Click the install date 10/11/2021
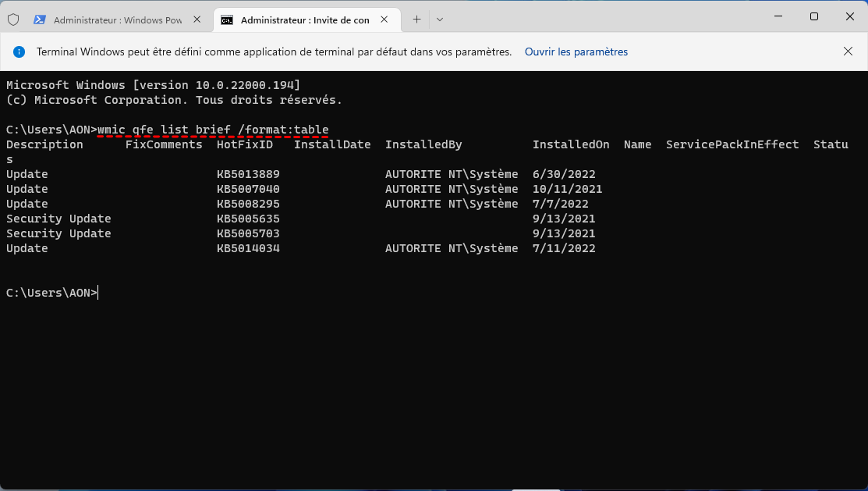 coord(568,189)
